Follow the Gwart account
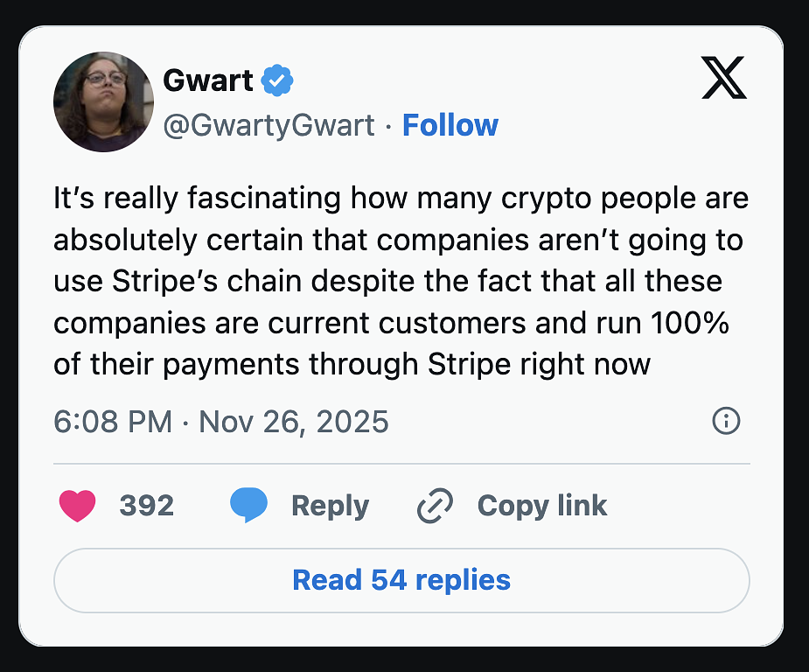This screenshot has height=672, width=809. [450, 125]
